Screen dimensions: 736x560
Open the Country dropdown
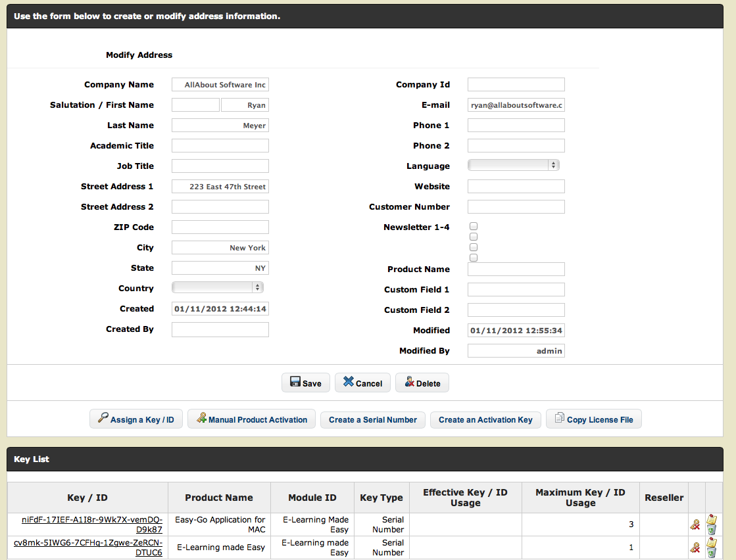click(217, 287)
